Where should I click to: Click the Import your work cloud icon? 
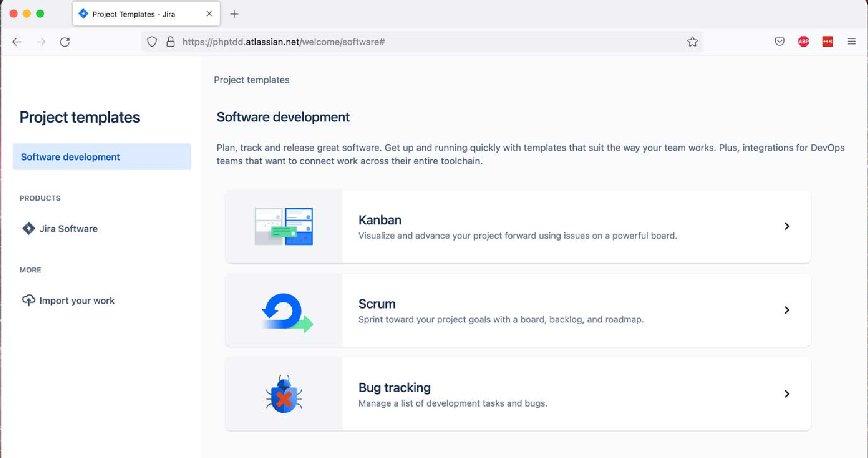[x=29, y=300]
